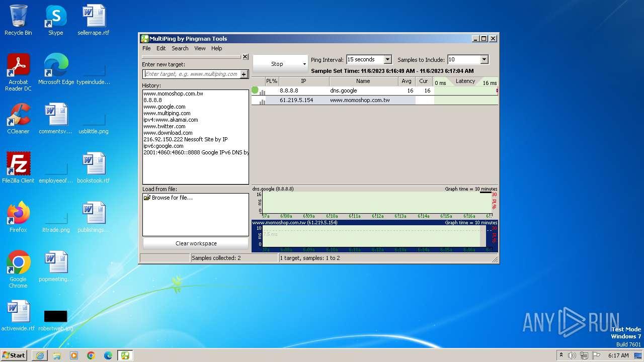644x362 pixels.
Task: Open robertweb.jpg image file
Action: point(56,320)
